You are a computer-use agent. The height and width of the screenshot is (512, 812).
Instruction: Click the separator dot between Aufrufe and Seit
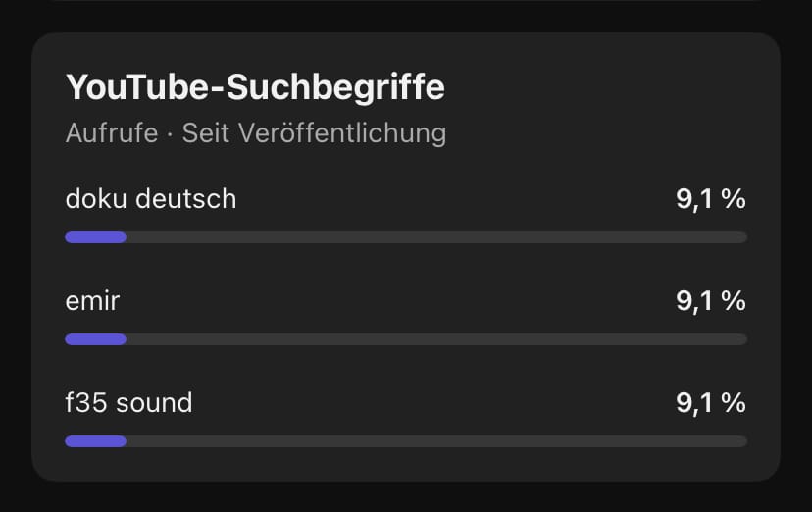170,134
